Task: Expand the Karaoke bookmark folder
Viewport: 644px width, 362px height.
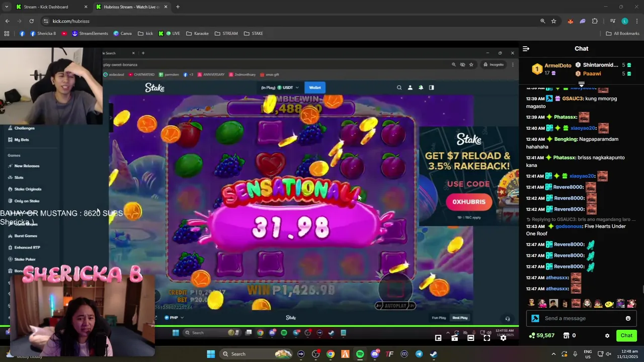Action: [197, 34]
